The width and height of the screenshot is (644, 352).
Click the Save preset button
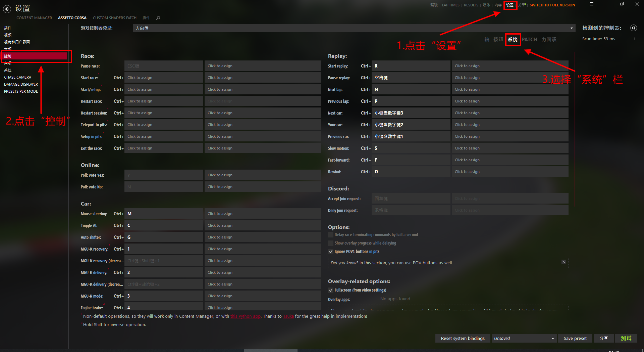coord(575,338)
